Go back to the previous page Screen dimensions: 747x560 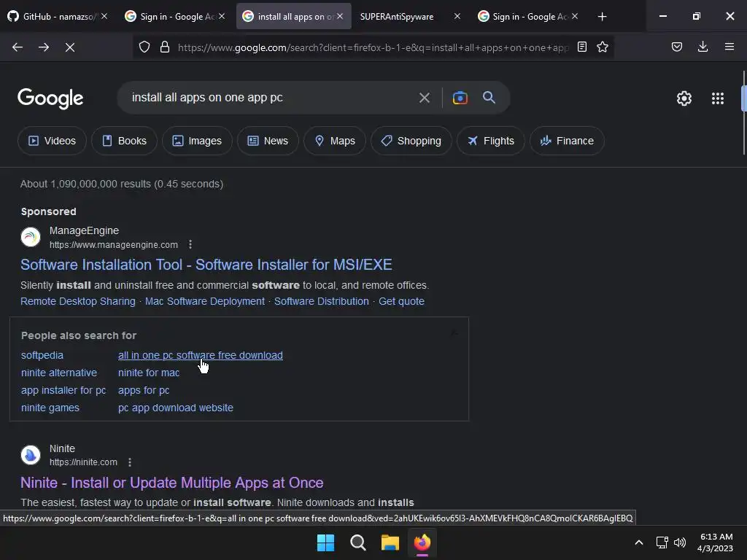(x=18, y=47)
